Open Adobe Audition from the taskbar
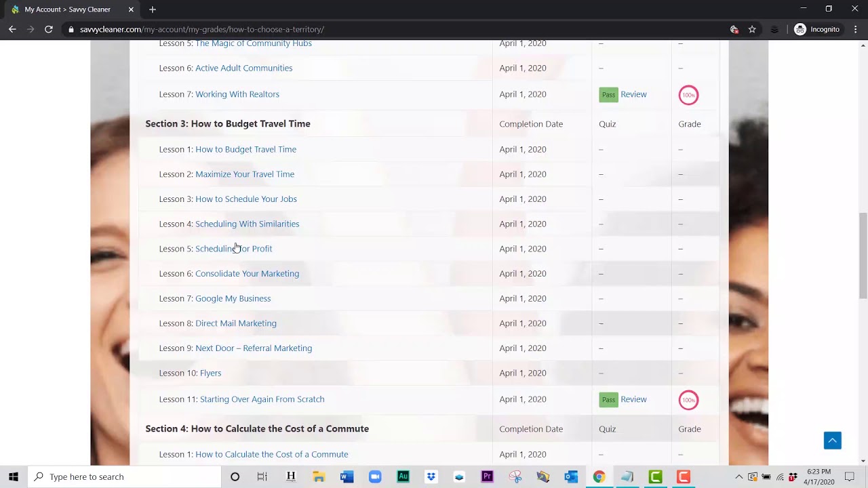 403,476
